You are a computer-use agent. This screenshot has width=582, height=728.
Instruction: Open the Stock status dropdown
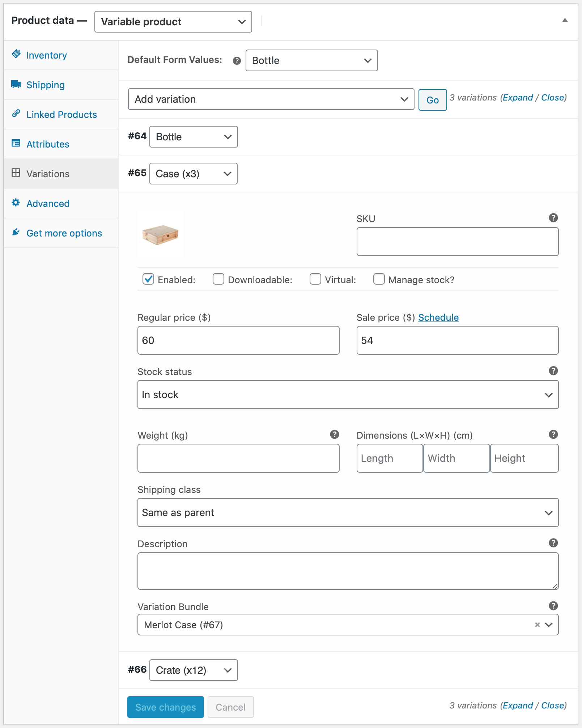click(x=348, y=395)
